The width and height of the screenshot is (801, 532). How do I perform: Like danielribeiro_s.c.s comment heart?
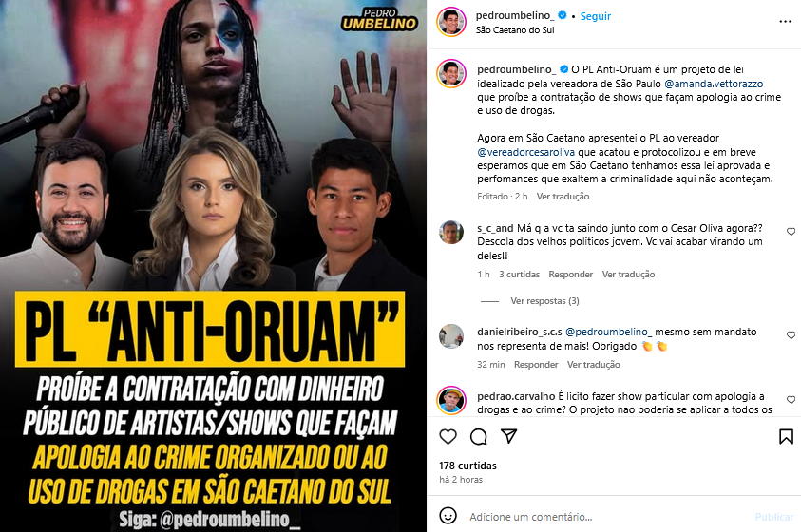point(791,335)
